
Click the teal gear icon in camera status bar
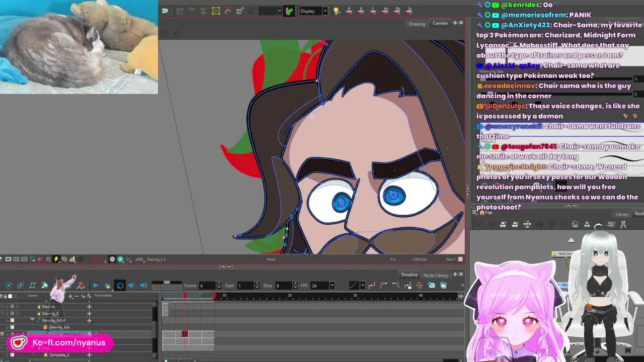pos(120,259)
